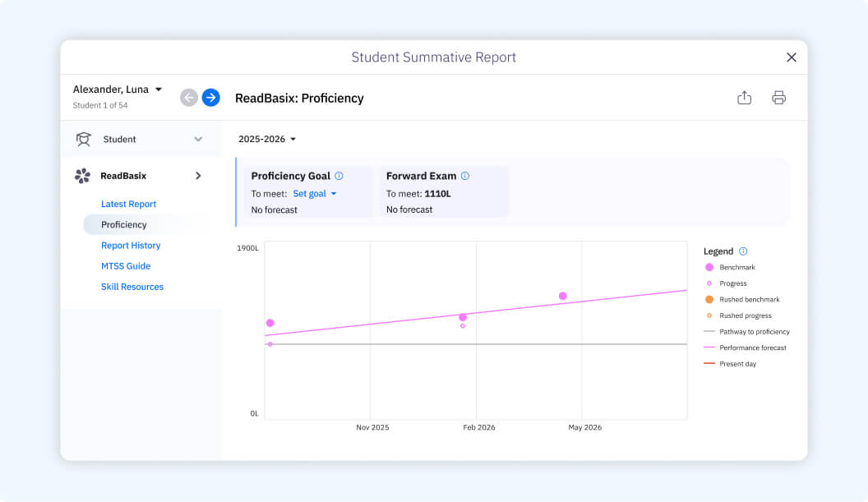Collapse ReadBasix section via chevron
This screenshot has width=868, height=502.
click(198, 176)
